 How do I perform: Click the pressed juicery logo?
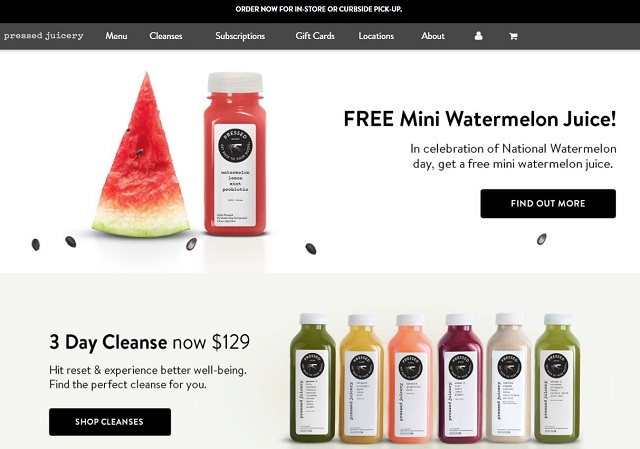click(x=44, y=36)
